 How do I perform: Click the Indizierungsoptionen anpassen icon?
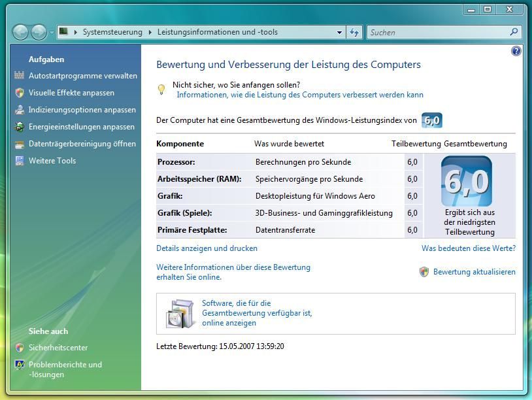[20, 110]
